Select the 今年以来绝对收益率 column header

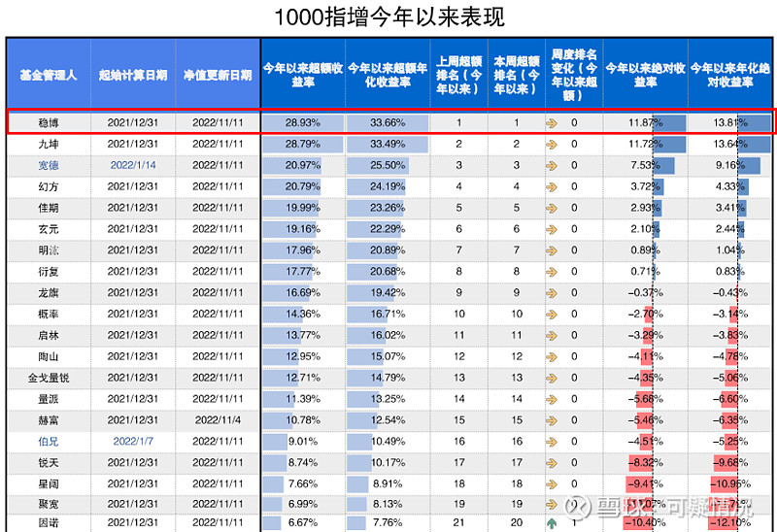tap(645, 75)
